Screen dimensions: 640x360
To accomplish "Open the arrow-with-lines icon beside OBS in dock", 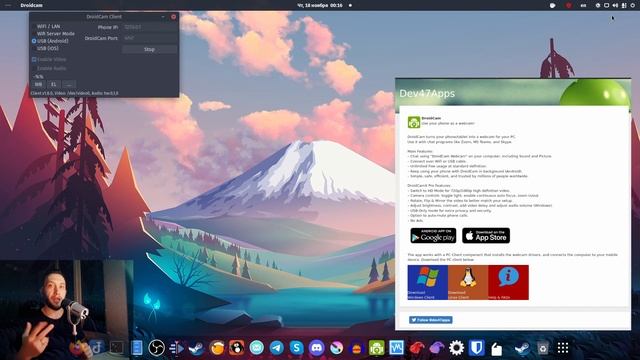I will coord(176,348).
